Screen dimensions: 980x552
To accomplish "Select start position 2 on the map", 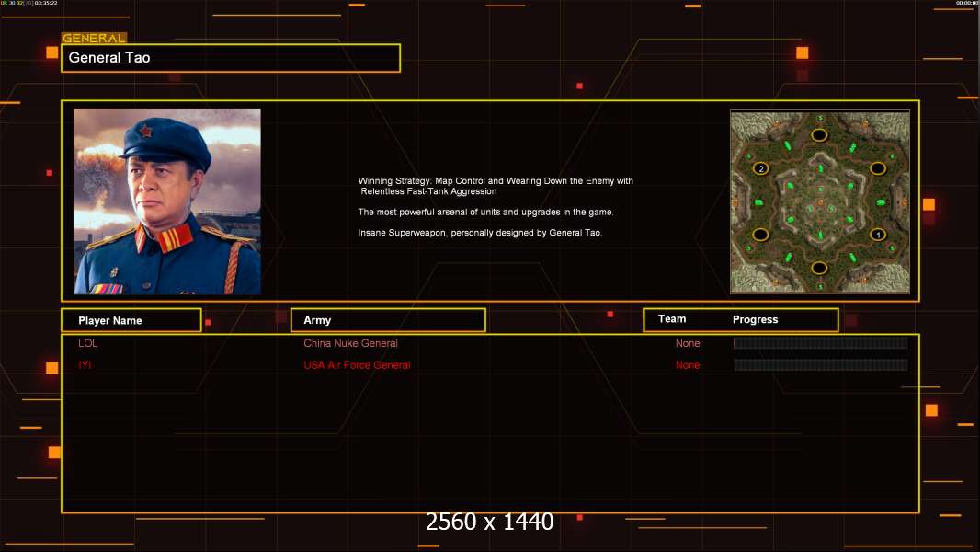I will click(760, 168).
